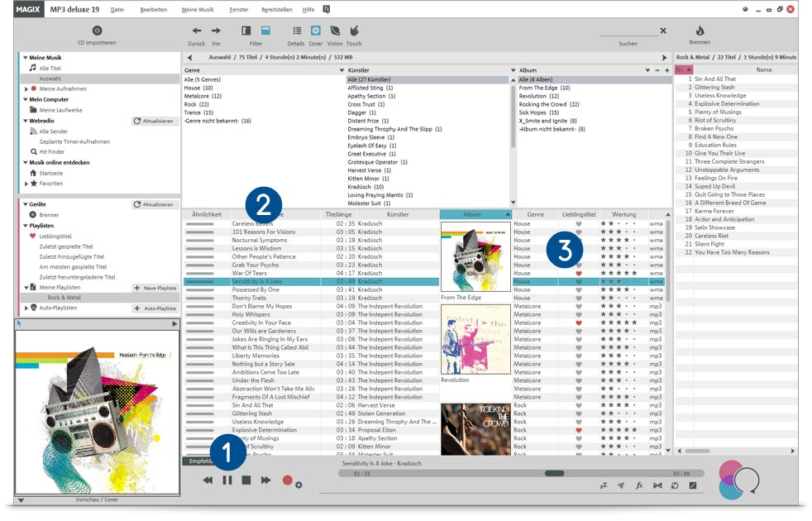This screenshot has height=521, width=812.
Task: Click the sleep timer zZ icon
Action: (x=604, y=485)
